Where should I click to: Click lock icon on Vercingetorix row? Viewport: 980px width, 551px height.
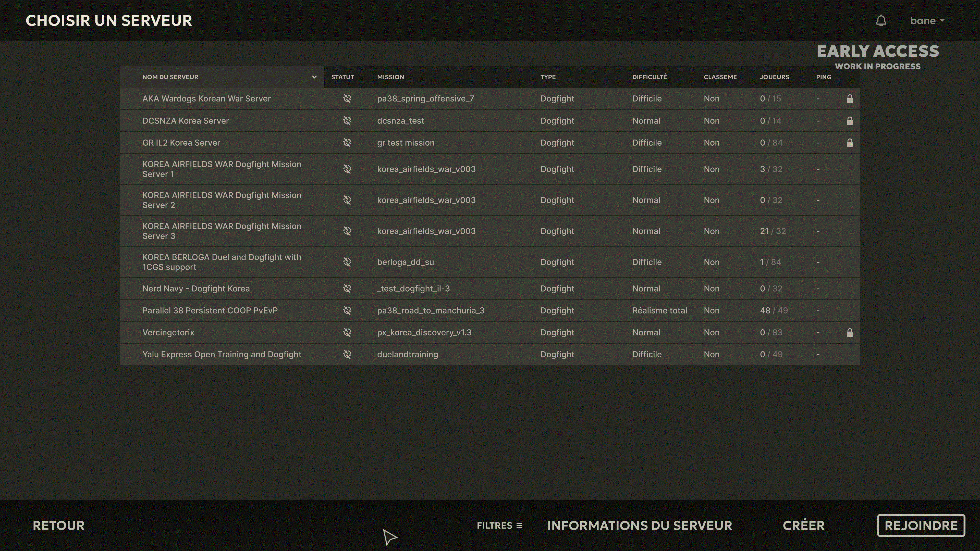click(x=850, y=332)
